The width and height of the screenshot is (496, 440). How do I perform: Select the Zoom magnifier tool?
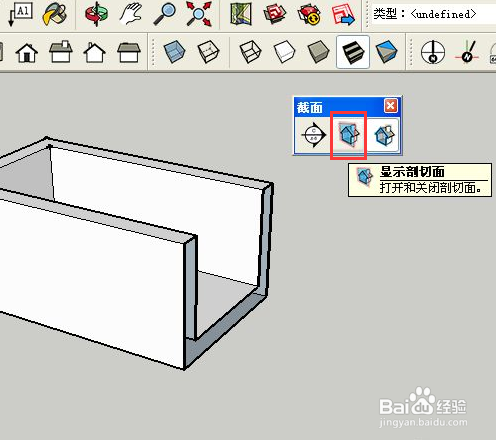[x=165, y=14]
